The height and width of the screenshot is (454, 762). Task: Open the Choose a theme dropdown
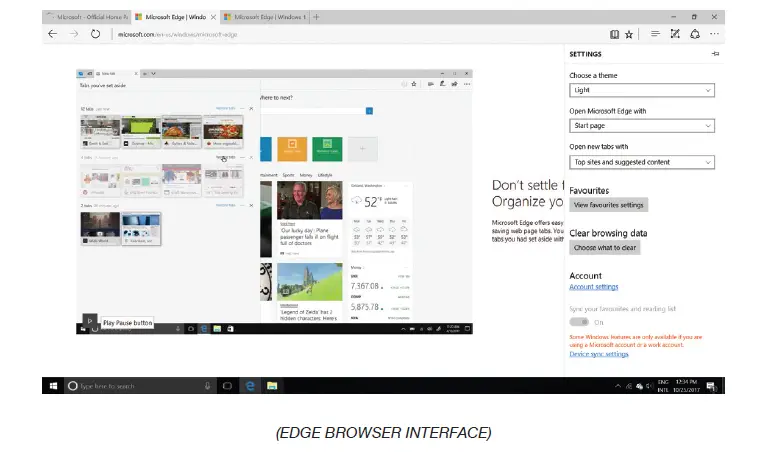(x=641, y=90)
